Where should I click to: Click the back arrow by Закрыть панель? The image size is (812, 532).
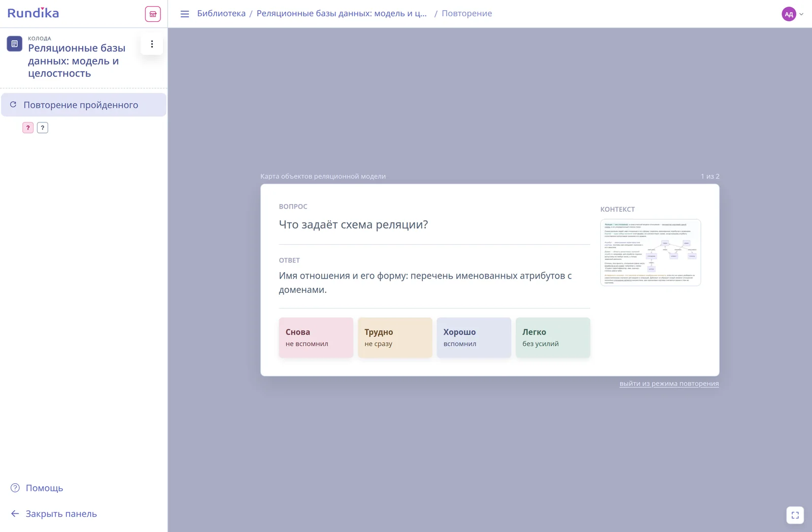click(x=15, y=514)
